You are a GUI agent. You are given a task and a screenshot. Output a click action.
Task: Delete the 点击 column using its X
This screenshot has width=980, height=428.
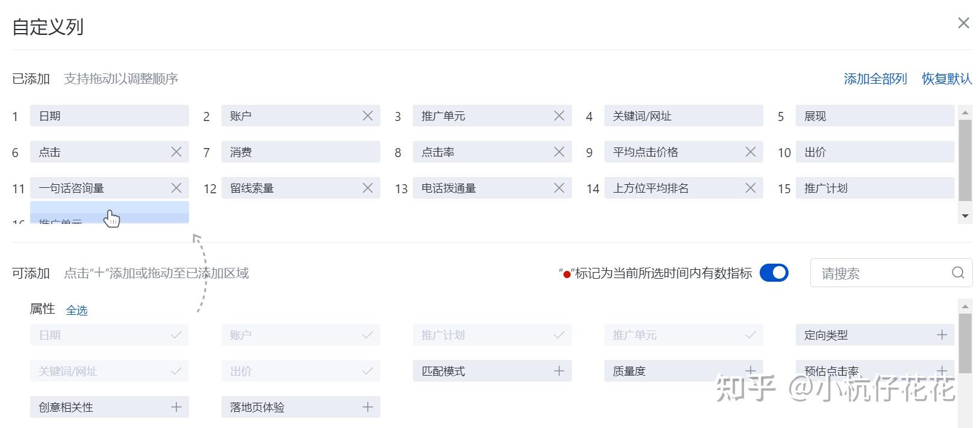(x=176, y=152)
